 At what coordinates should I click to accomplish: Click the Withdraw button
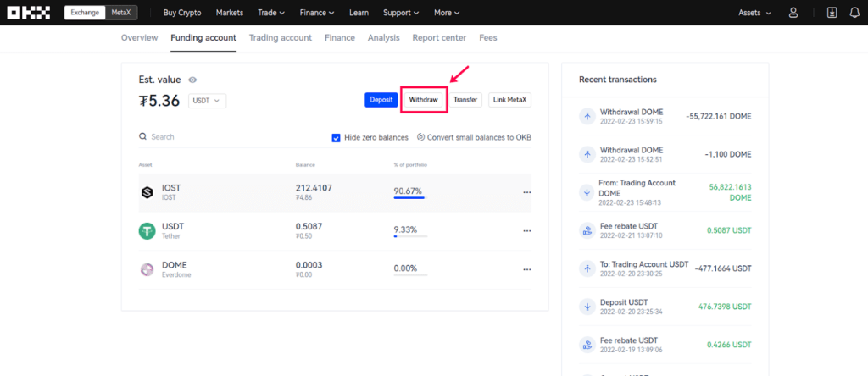[424, 100]
